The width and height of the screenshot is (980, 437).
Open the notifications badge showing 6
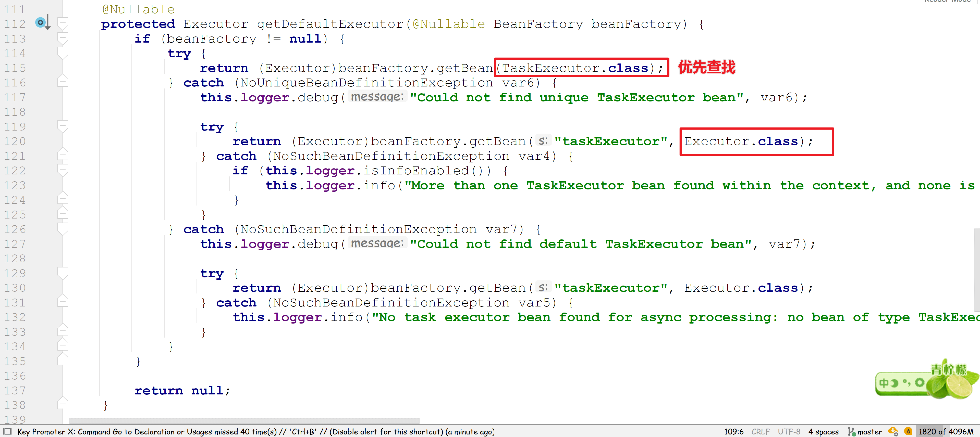click(908, 431)
